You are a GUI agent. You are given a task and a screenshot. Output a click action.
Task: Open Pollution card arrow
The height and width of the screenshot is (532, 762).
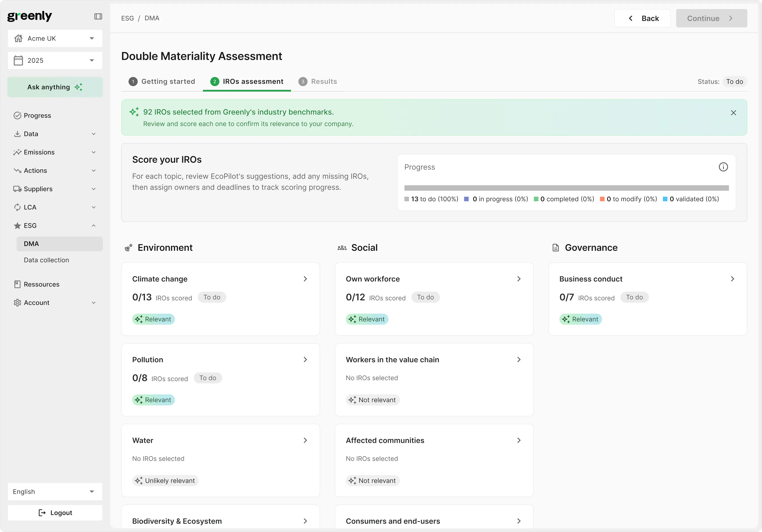click(305, 359)
